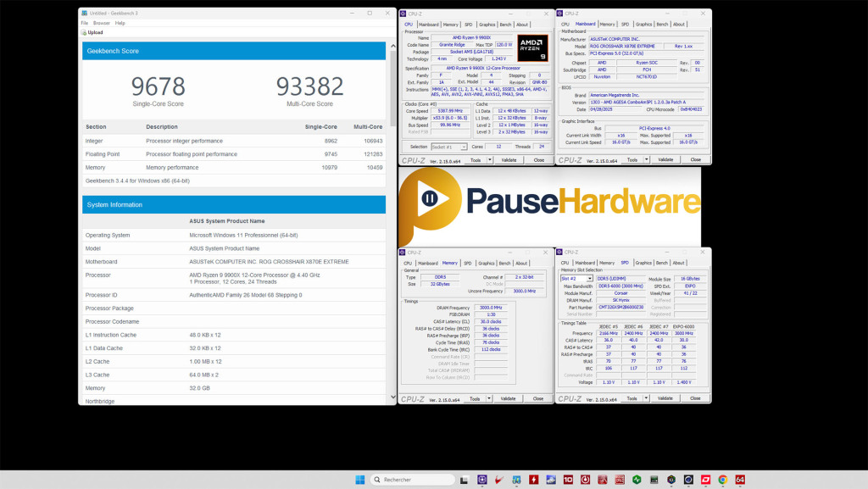Click the blue binoculars taskbar icon

click(516, 480)
